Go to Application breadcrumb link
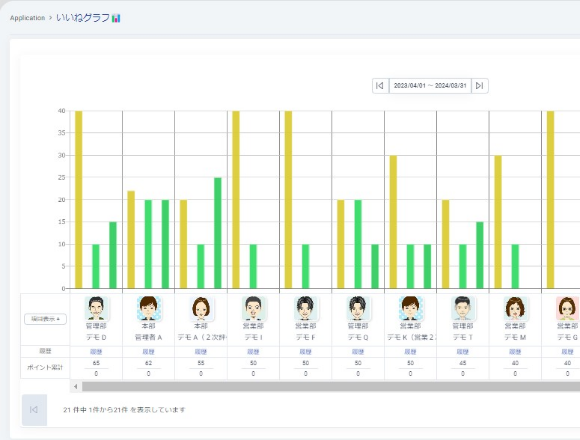The height and width of the screenshot is (440, 580). pyautogui.click(x=27, y=18)
